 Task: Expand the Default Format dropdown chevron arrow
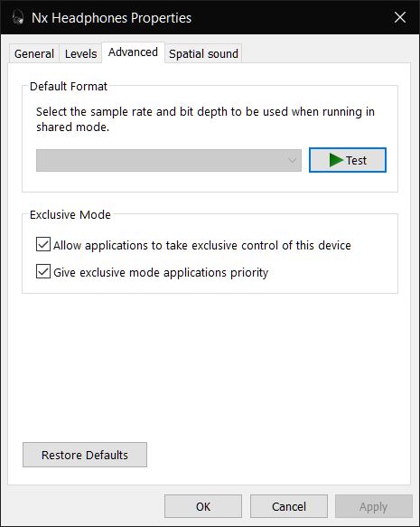[x=292, y=160]
